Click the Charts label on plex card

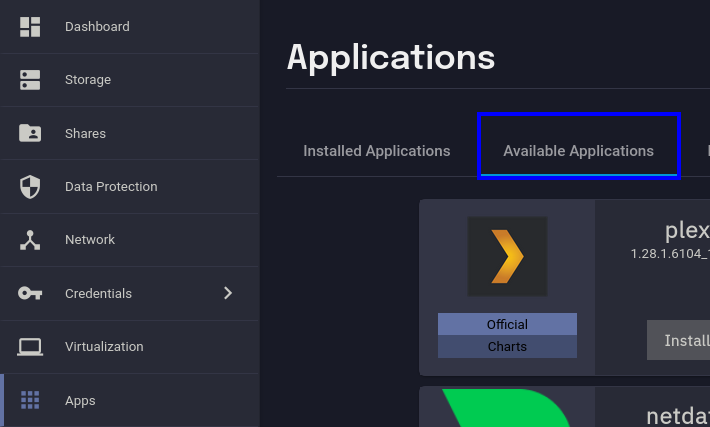(x=507, y=346)
